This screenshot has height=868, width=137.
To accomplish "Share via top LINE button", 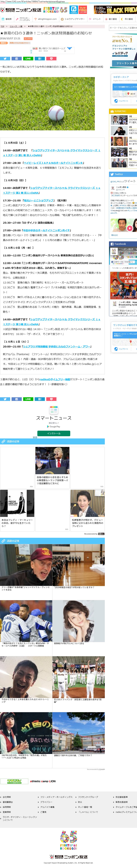I will click(28, 59).
